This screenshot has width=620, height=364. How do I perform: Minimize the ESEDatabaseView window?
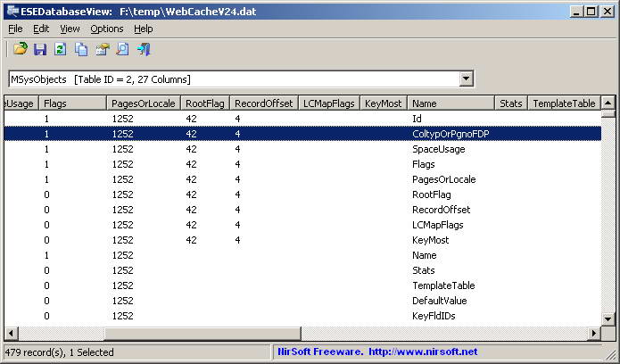[576, 11]
